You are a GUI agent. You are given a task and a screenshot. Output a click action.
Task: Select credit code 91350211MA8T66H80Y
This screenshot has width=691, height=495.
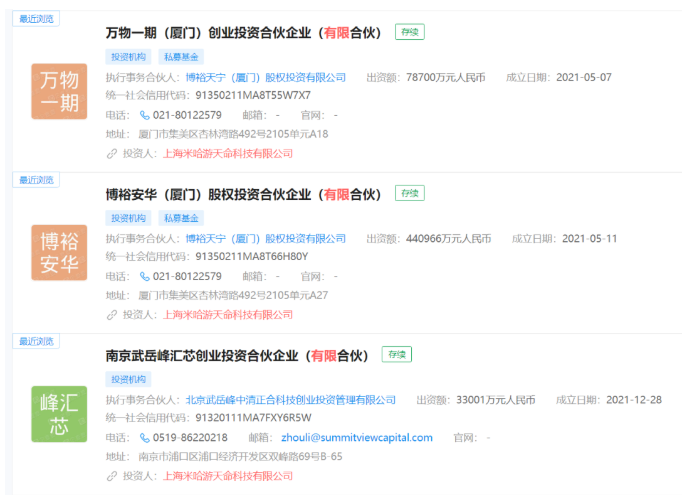coord(252,257)
